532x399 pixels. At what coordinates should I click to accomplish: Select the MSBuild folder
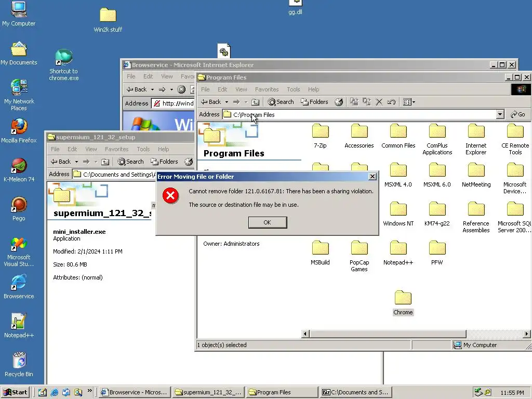[x=320, y=253]
